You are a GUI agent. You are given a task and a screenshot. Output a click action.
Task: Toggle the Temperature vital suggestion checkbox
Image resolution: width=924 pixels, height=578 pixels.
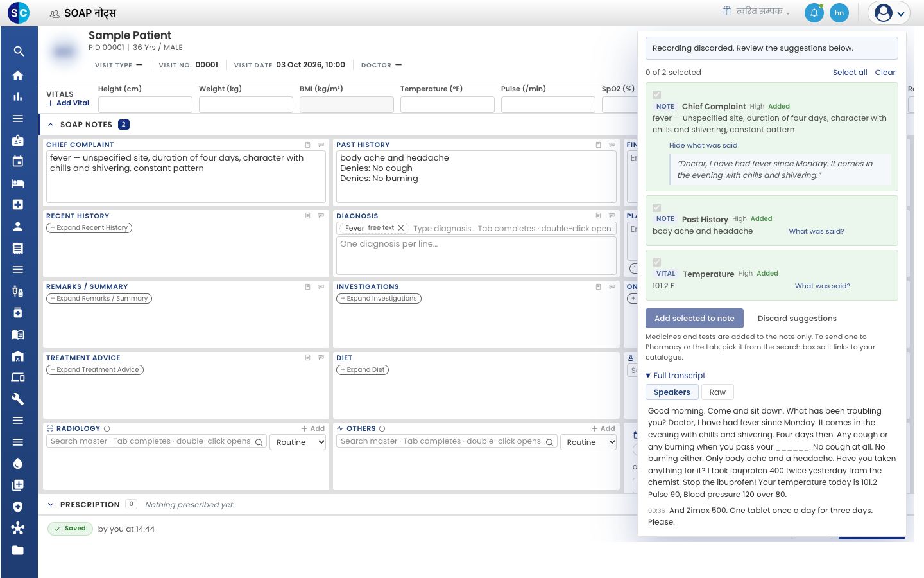pyautogui.click(x=656, y=262)
